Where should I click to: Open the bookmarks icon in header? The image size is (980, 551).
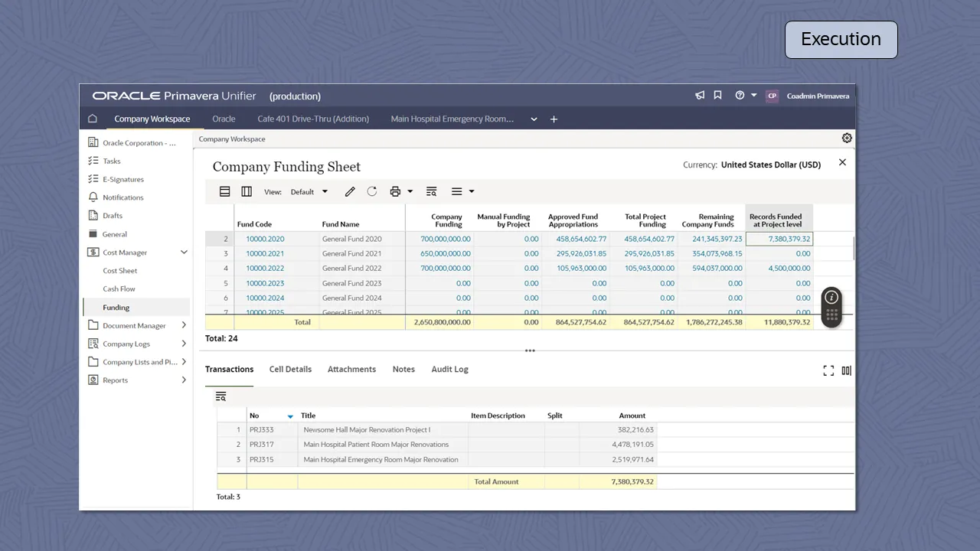coord(717,96)
